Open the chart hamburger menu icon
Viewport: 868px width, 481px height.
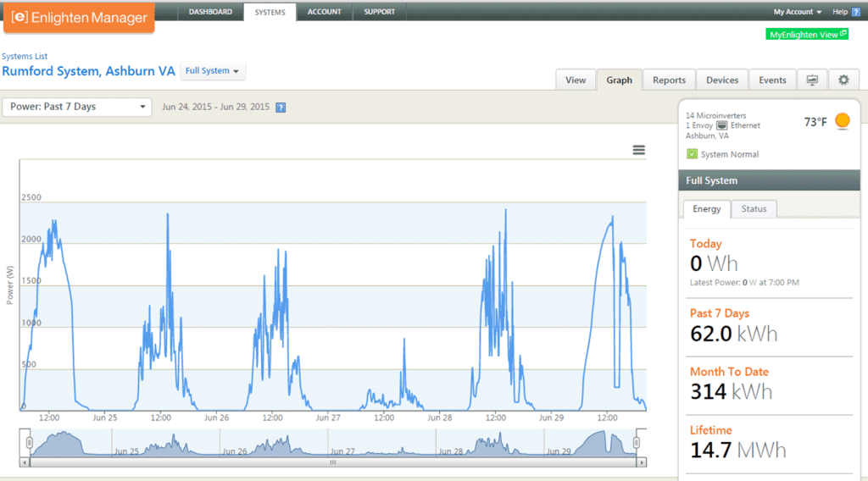(639, 150)
